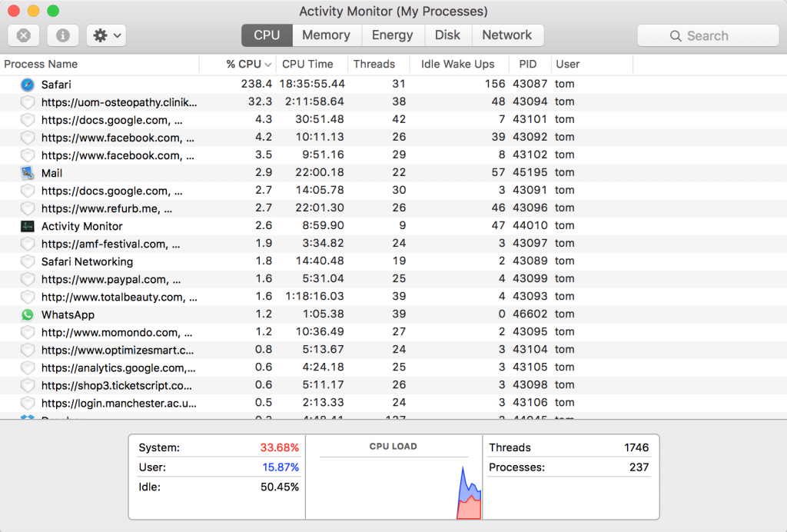
Task: Select the Safari icon in the process list
Action: pos(25,85)
